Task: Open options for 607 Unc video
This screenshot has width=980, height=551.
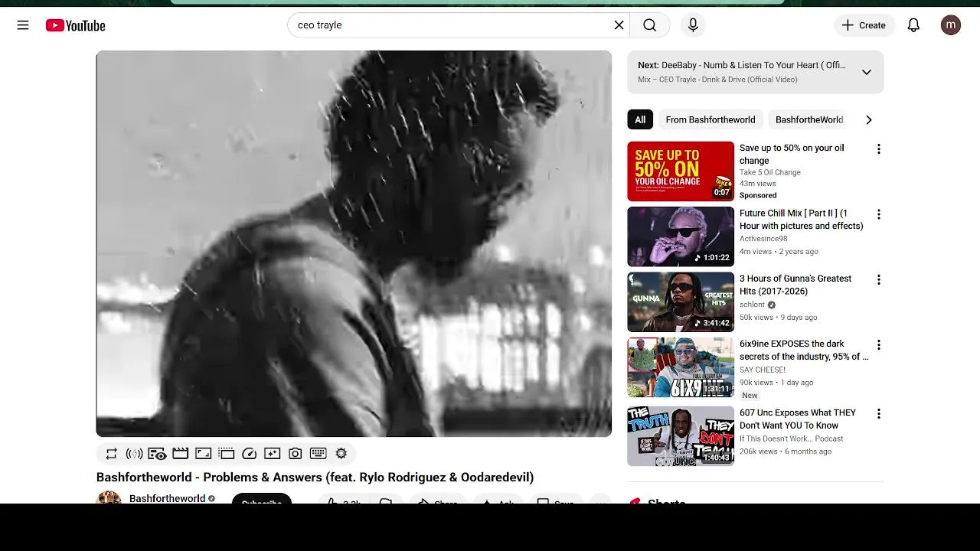Action: tap(879, 414)
